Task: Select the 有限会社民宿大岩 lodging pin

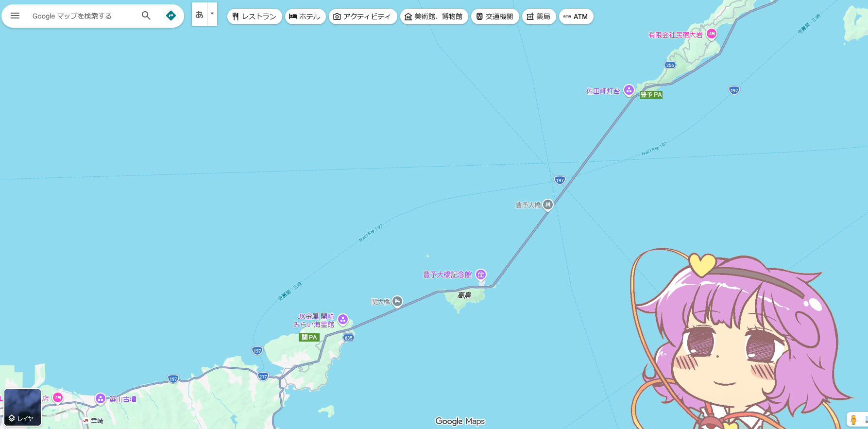Action: pos(712,34)
